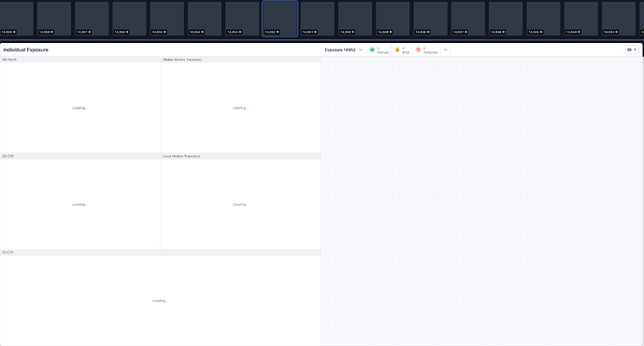Viewport: 644px width, 346px height.
Task: Click status dot on thumbnail 14,952 badge
Action: [278, 32]
